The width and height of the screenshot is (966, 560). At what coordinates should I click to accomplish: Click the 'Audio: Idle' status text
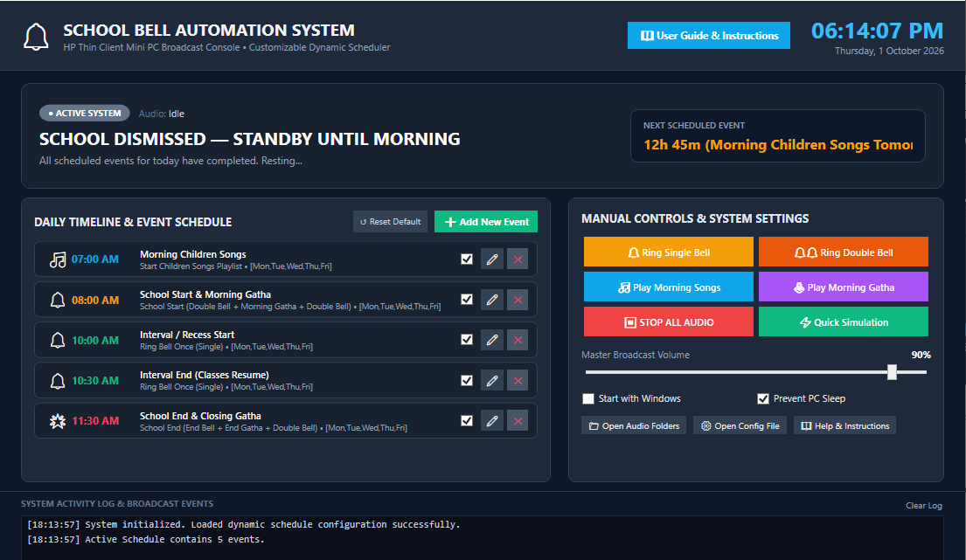tap(162, 114)
